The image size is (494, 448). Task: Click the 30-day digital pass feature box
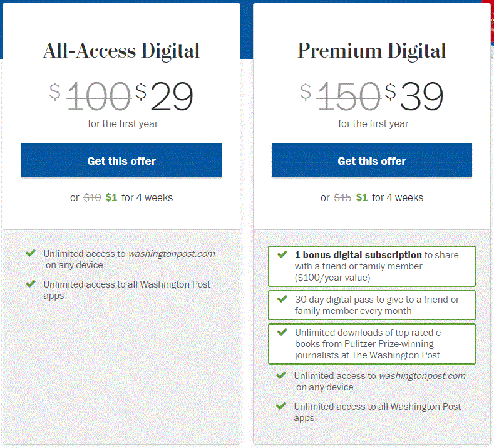(x=372, y=305)
